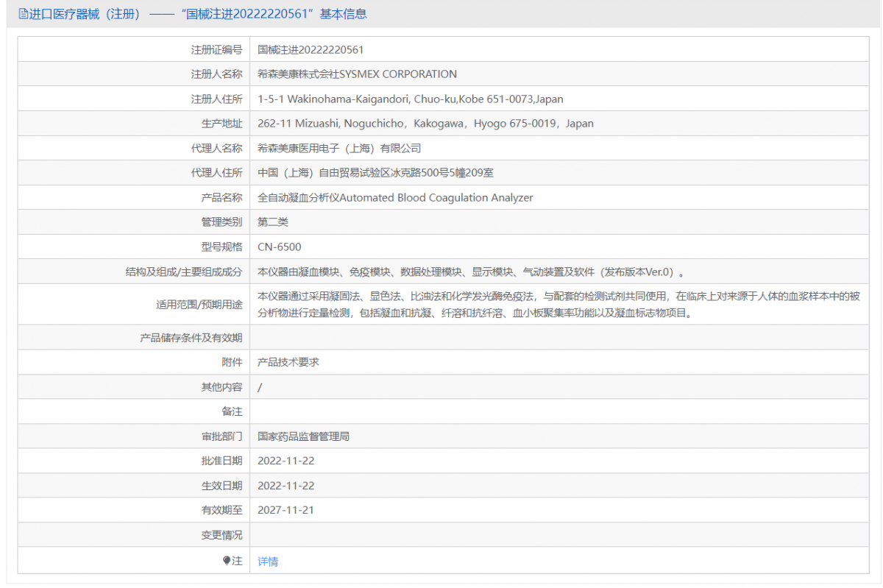Open the 详情 link in the note row

coord(268,562)
